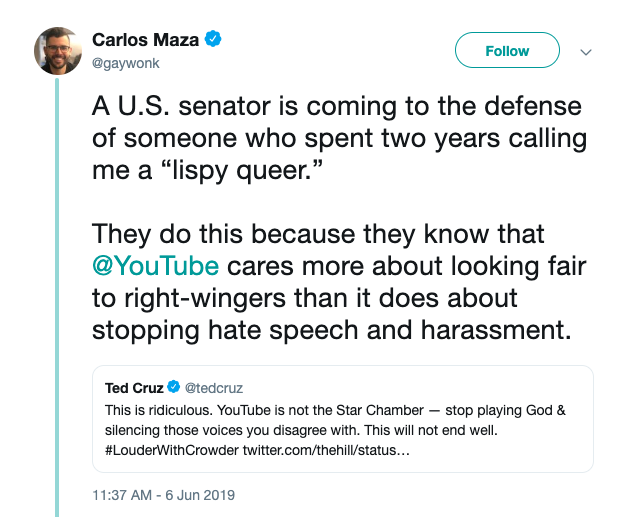Click Ted Cruz's verified badge icon
Image resolution: width=628 pixels, height=517 pixels.
point(172,387)
